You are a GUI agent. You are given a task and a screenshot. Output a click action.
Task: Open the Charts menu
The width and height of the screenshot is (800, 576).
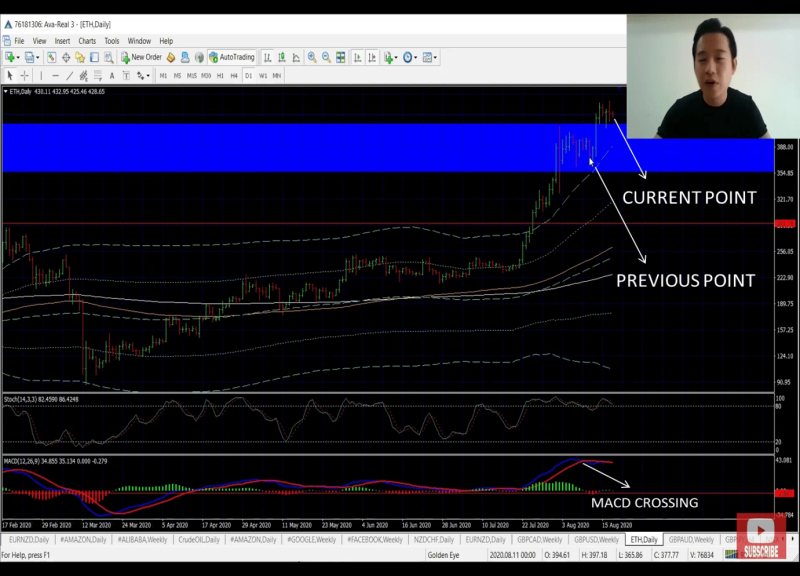click(86, 41)
